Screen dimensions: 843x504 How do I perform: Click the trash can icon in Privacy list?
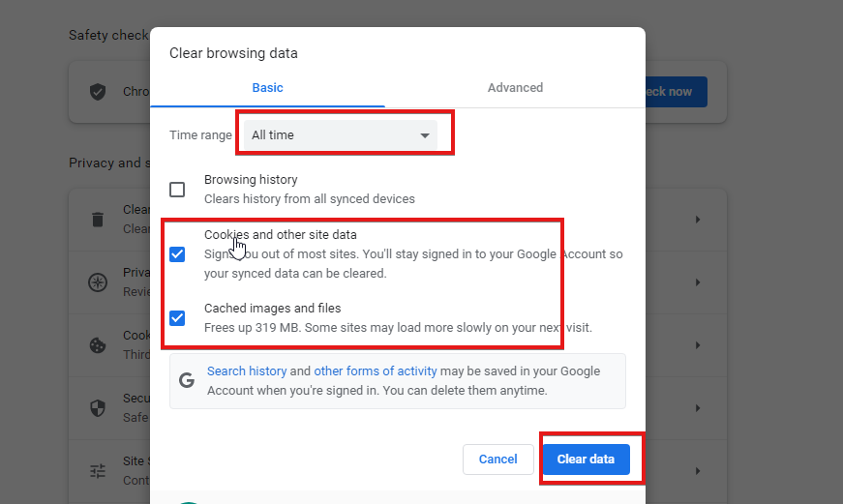[98, 220]
